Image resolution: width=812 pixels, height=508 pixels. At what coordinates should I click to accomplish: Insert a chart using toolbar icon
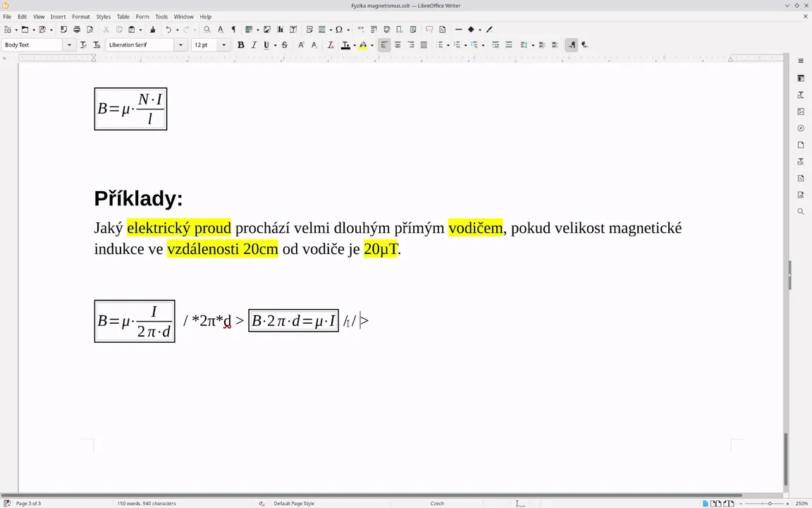280,30
